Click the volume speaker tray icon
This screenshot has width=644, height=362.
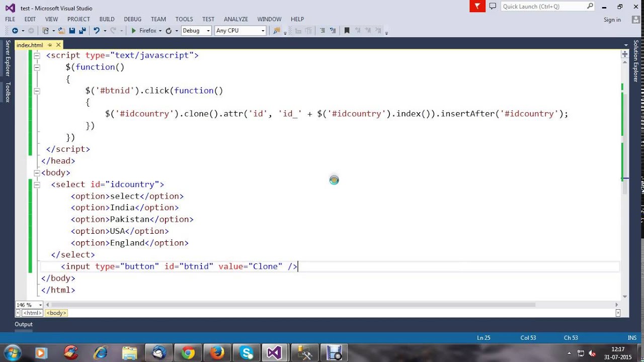click(592, 353)
